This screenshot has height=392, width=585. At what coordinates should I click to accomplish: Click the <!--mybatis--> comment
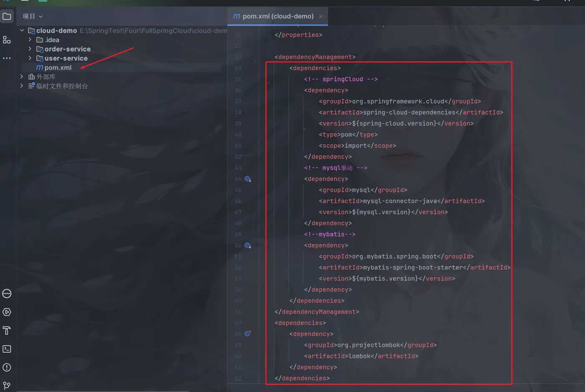(330, 234)
